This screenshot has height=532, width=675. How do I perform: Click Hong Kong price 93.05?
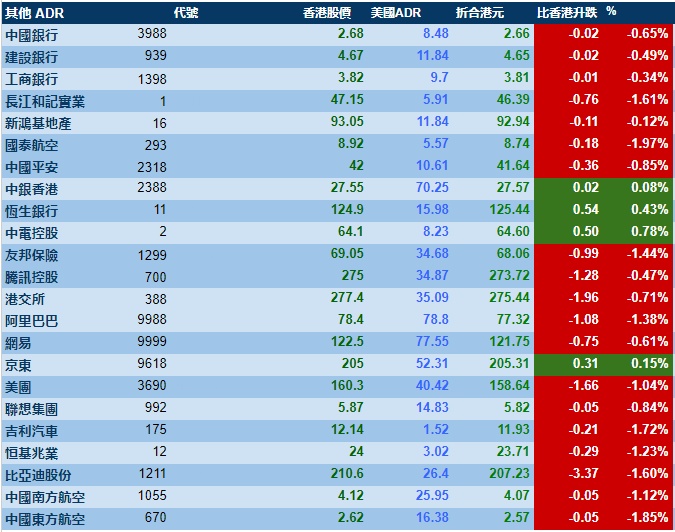347,121
